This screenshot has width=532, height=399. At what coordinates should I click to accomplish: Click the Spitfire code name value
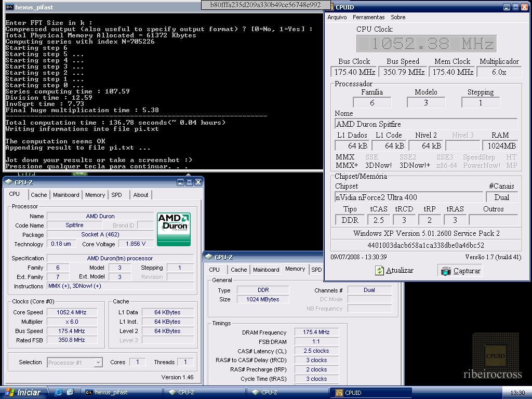tap(74, 225)
